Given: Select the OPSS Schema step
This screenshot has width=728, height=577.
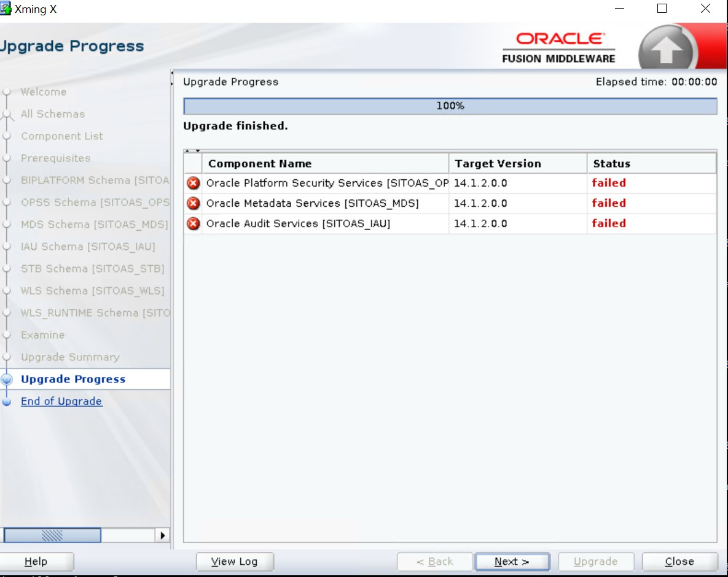Looking at the screenshot, I should point(95,203).
